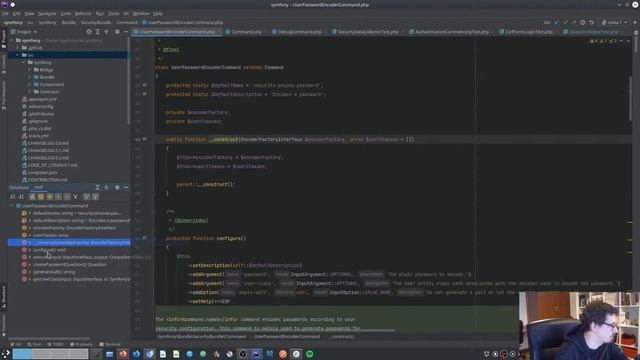The image size is (640, 360).
Task: Toggle the yellow filter button after the orange circle
Action: 49,197
